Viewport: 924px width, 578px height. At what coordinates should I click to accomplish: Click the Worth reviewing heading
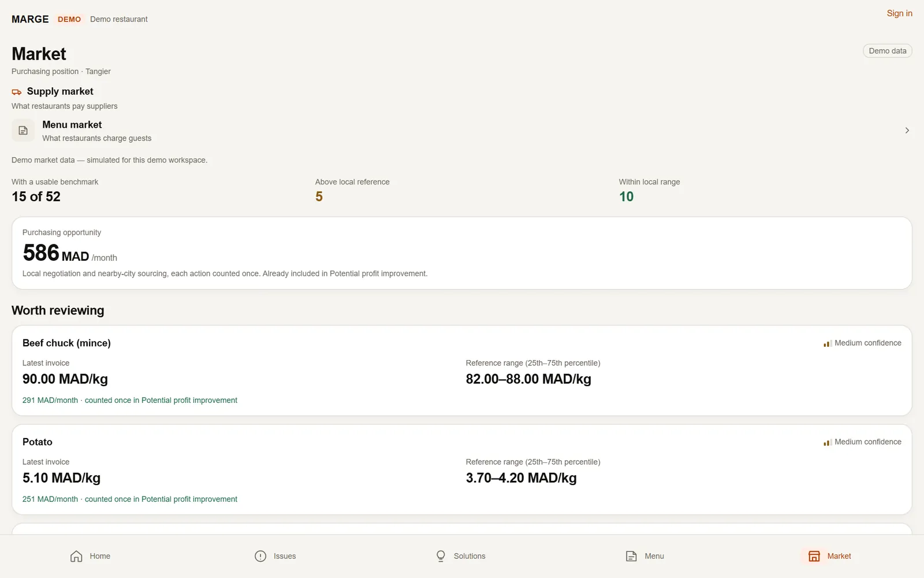[58, 310]
